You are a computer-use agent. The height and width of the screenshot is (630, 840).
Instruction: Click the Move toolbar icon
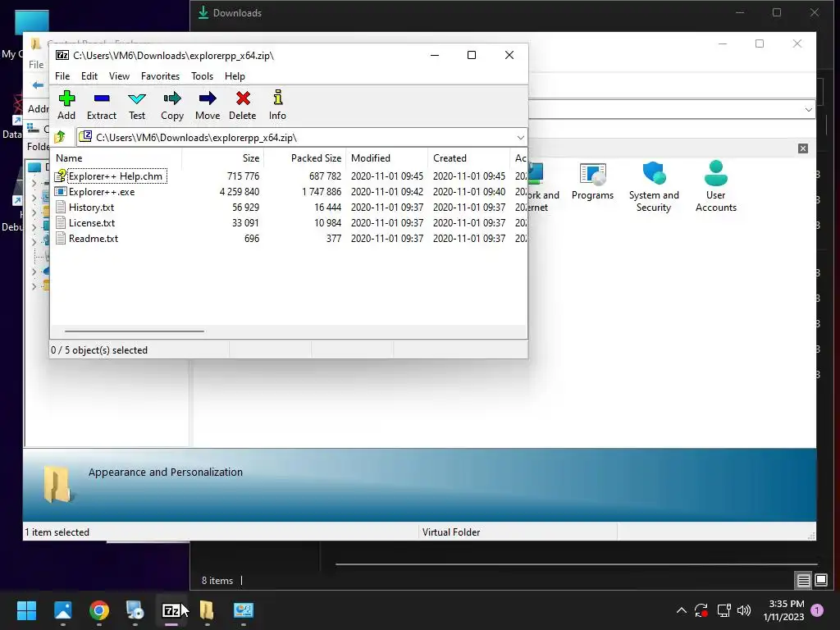point(208,105)
